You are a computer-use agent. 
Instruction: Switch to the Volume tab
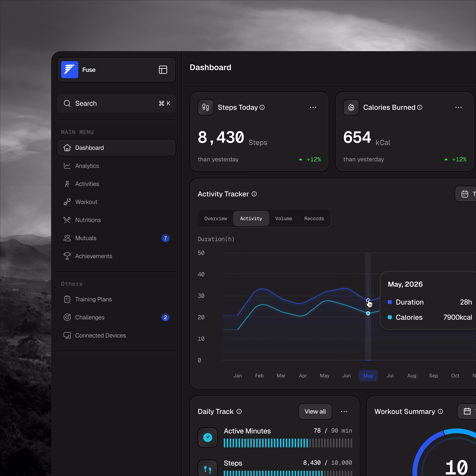click(x=284, y=219)
